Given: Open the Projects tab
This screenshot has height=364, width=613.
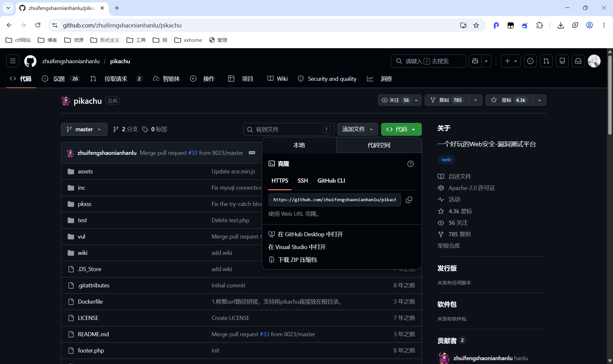Looking at the screenshot, I should click(240, 79).
